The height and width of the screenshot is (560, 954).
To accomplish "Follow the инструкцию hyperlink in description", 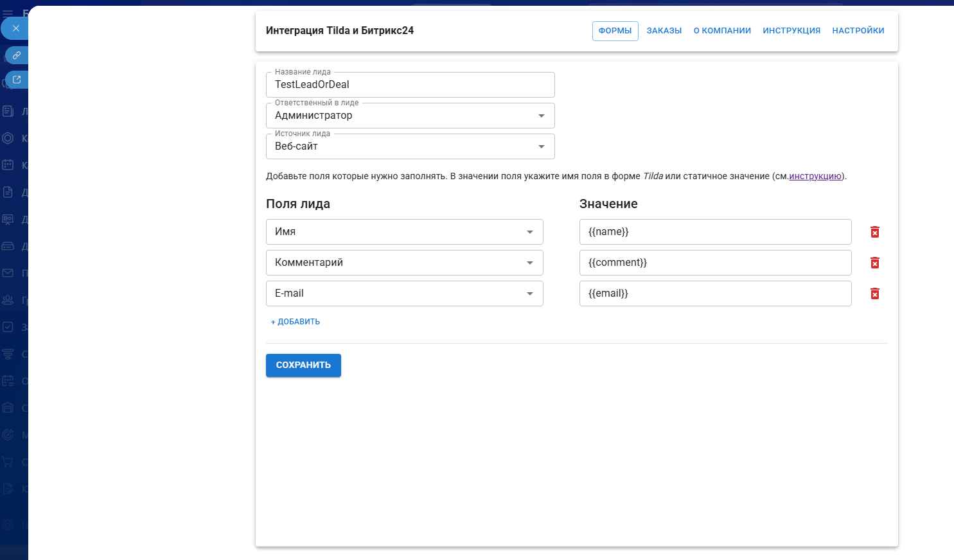I will 815,177.
